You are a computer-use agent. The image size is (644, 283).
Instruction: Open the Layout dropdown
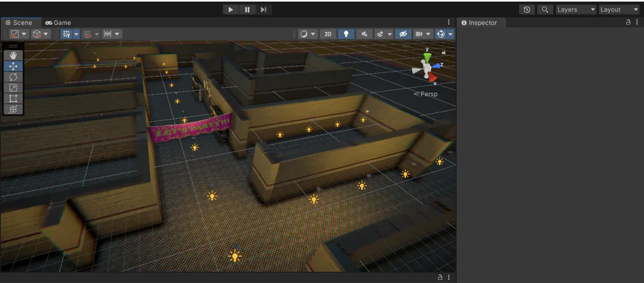(619, 9)
